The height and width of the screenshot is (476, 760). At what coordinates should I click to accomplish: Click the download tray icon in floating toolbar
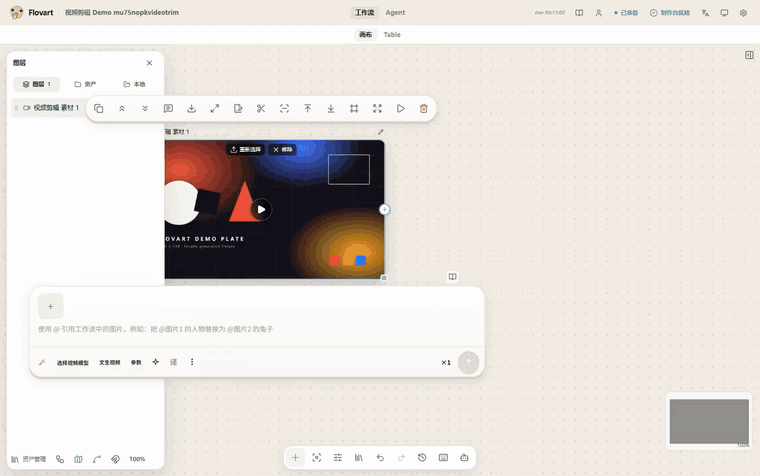(191, 109)
